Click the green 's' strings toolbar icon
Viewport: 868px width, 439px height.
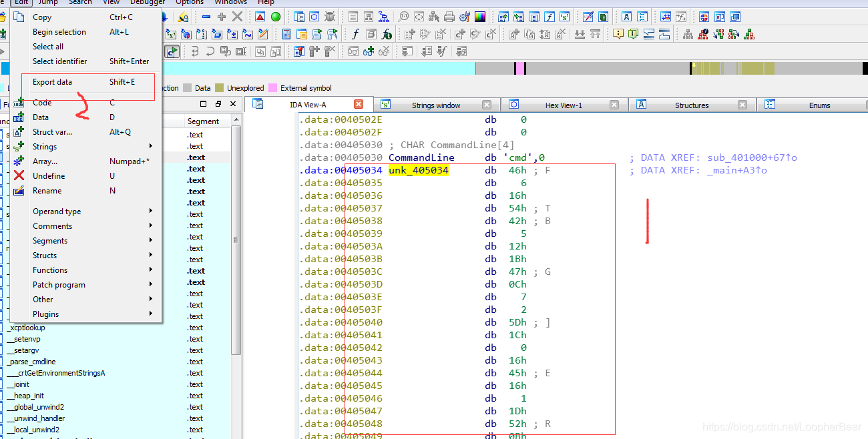coord(564,17)
